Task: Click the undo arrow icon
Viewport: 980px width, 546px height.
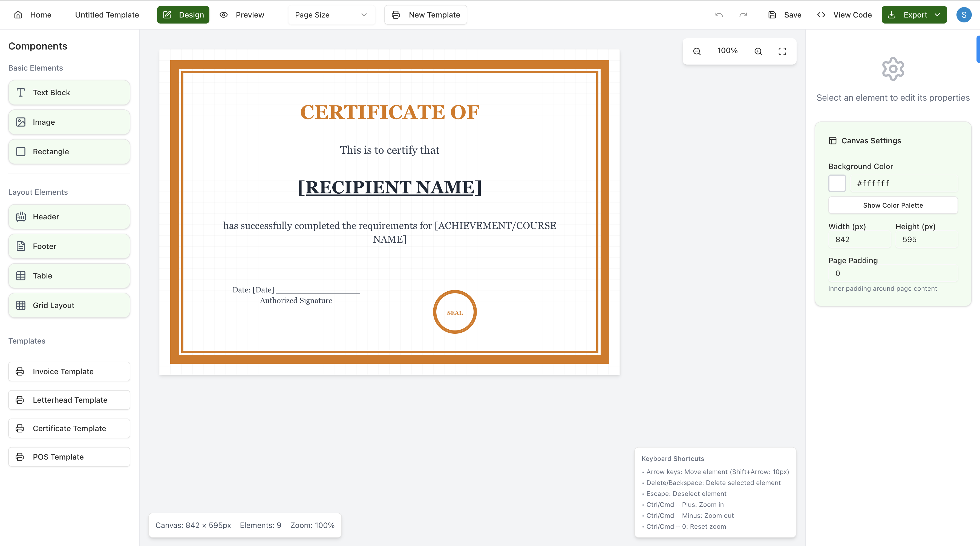Action: tap(719, 15)
